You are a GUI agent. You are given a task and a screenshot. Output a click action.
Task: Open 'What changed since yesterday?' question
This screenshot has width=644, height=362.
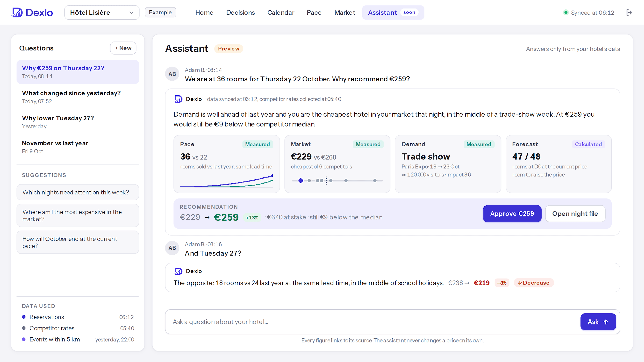click(78, 97)
